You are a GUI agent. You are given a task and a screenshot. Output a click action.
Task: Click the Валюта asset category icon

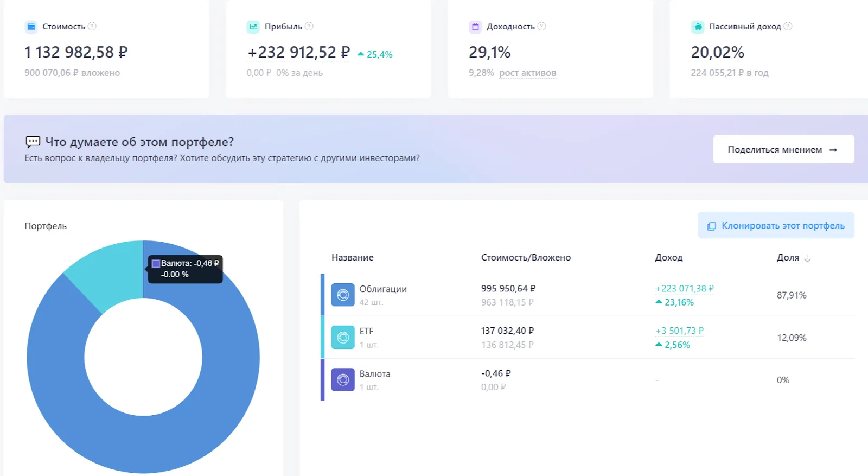point(343,380)
